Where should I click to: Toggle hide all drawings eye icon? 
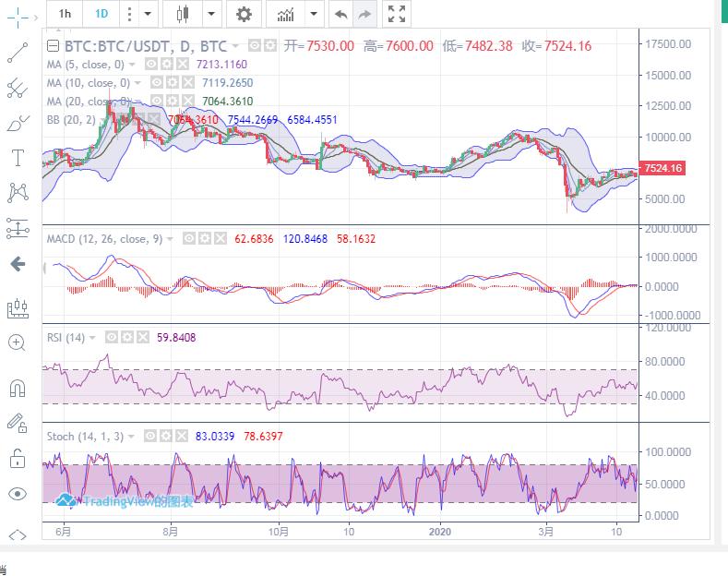click(x=17, y=494)
